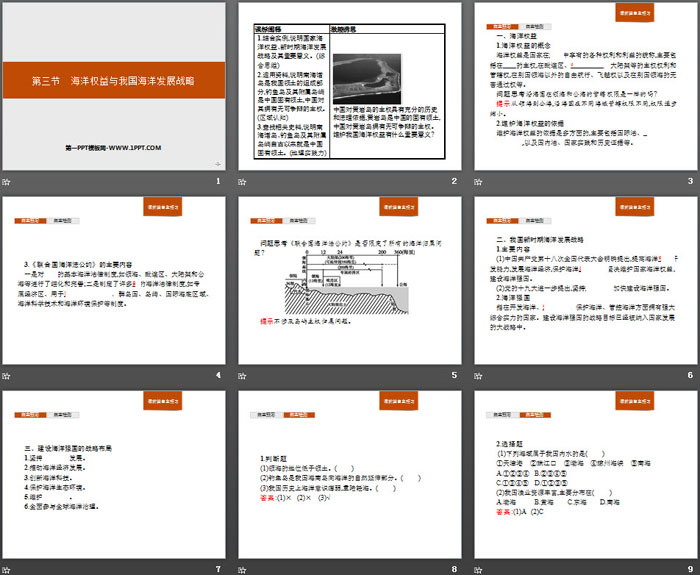Click the seabed cross-section diagram on slide 5

point(347,283)
